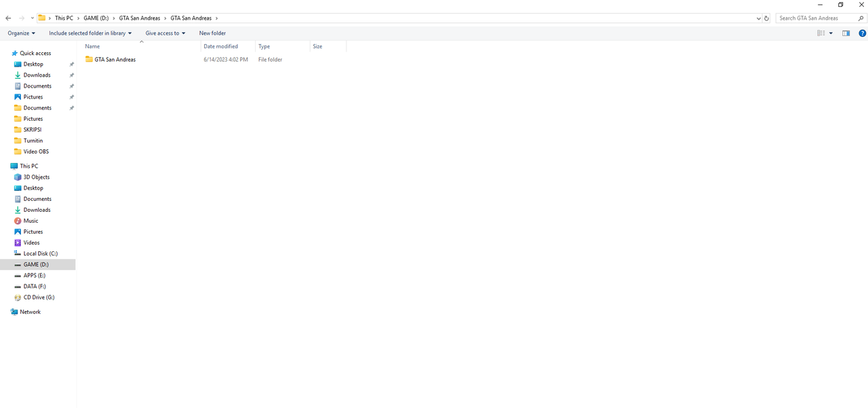Screen dimensions: 868x408
Task: Select This PC in the address bar
Action: tap(64, 18)
